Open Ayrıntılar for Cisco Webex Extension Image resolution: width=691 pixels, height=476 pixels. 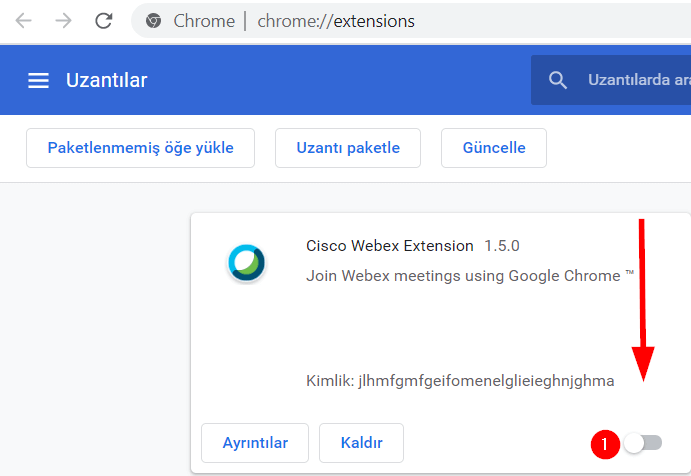[255, 443]
